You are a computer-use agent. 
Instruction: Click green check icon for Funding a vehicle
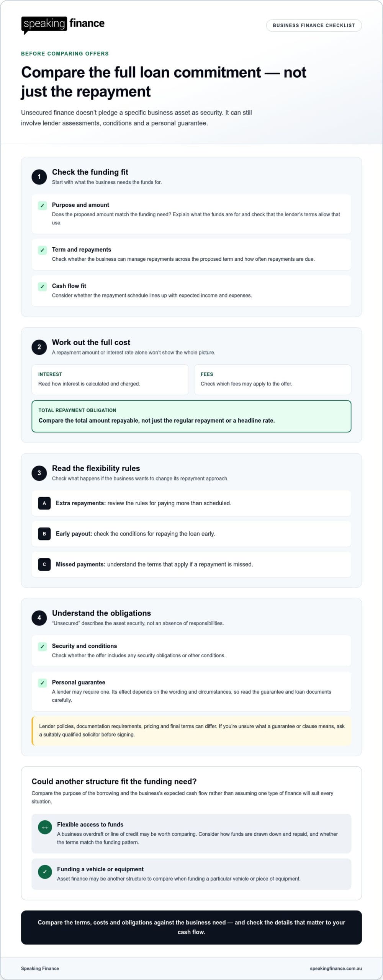(x=45, y=872)
